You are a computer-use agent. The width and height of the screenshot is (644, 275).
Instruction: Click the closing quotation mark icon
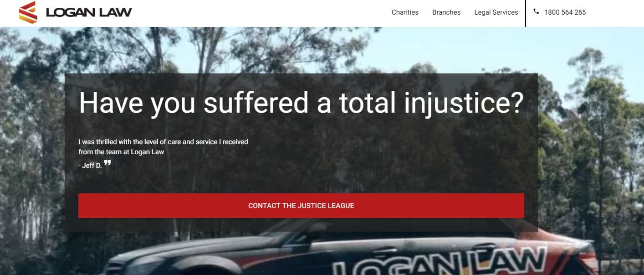(x=107, y=163)
